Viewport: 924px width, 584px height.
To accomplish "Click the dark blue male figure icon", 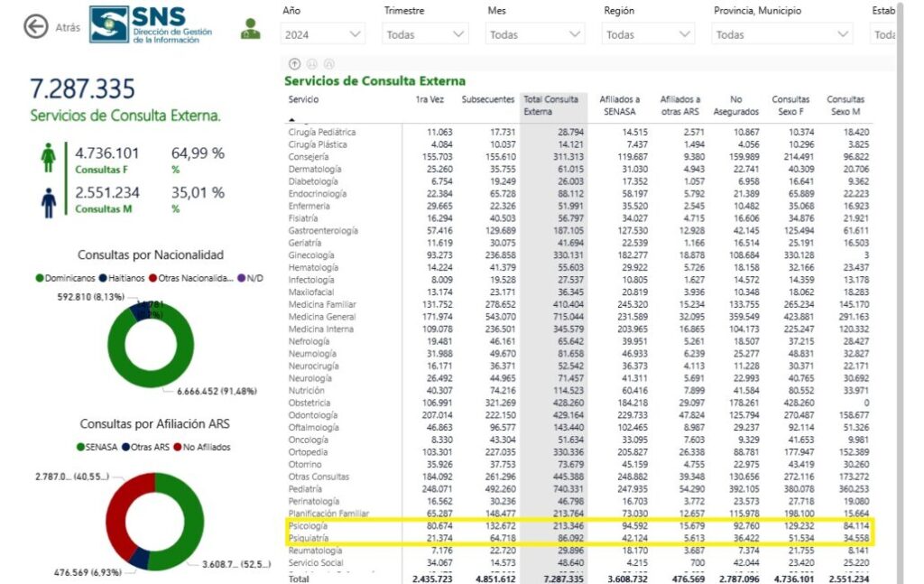I will click(49, 203).
